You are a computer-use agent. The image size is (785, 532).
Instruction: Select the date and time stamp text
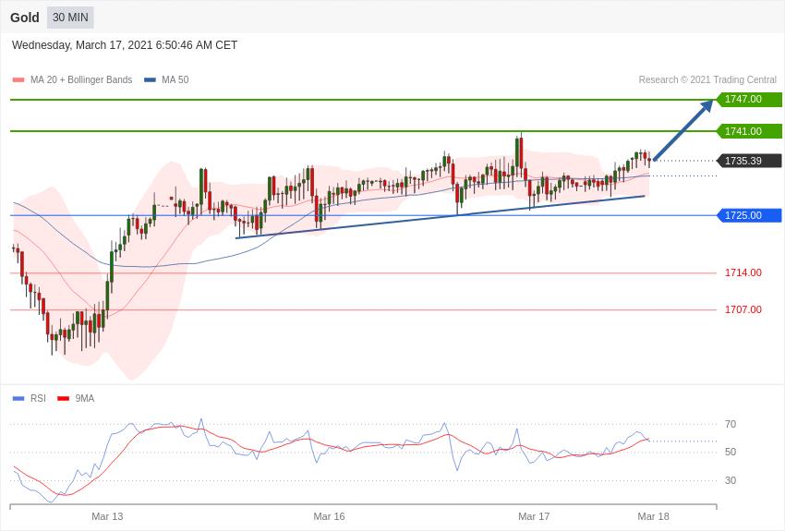point(125,45)
